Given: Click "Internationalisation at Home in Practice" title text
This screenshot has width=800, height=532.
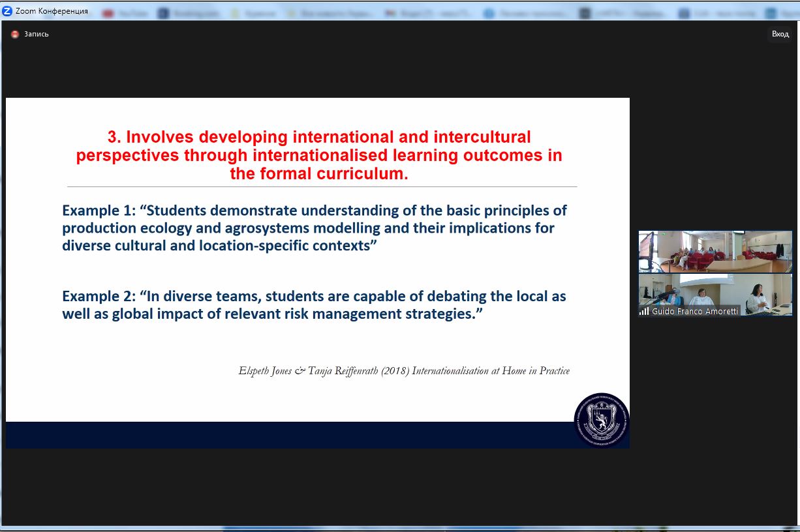Looking at the screenshot, I should 486,371.
